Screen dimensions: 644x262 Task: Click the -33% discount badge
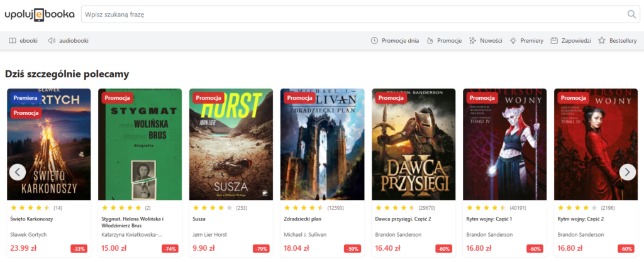tap(79, 248)
